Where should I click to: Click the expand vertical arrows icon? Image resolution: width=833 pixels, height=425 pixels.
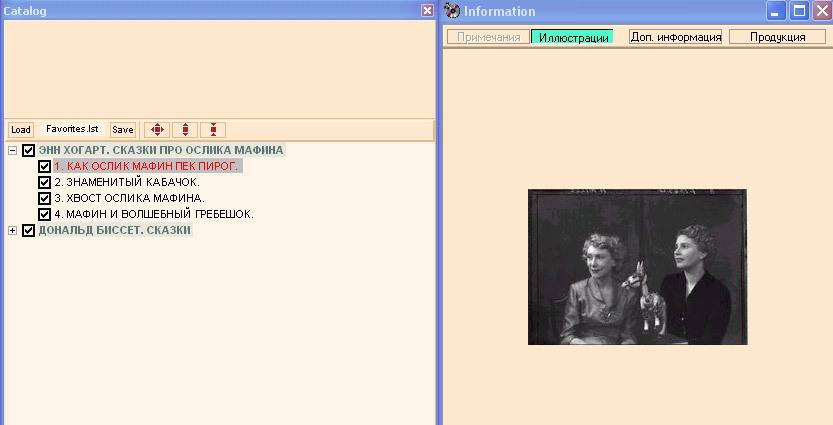(185, 130)
